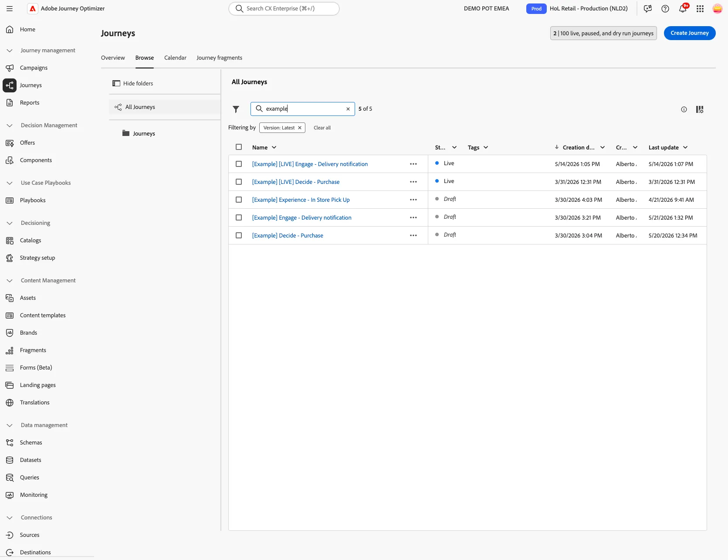Open the column settings icon

click(700, 109)
